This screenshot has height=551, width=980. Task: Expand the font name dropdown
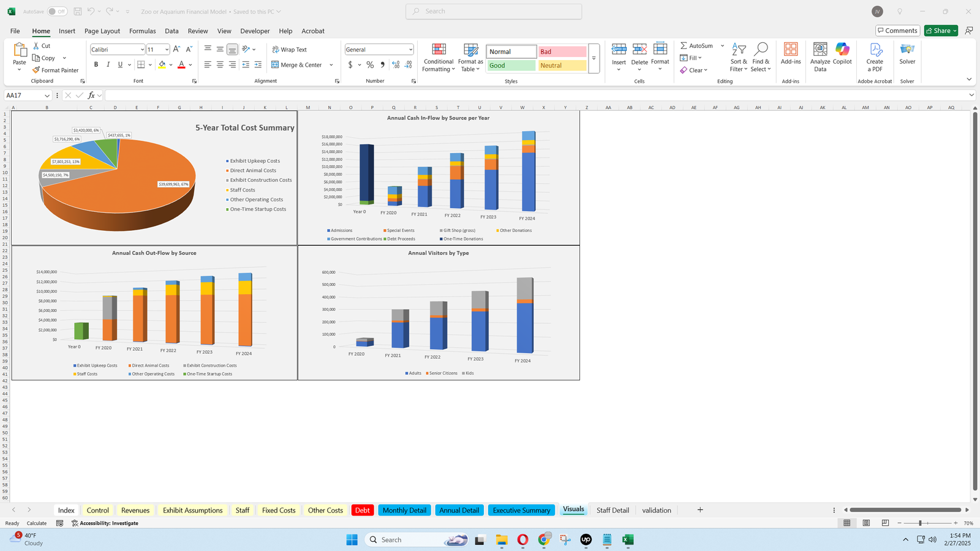click(x=142, y=50)
